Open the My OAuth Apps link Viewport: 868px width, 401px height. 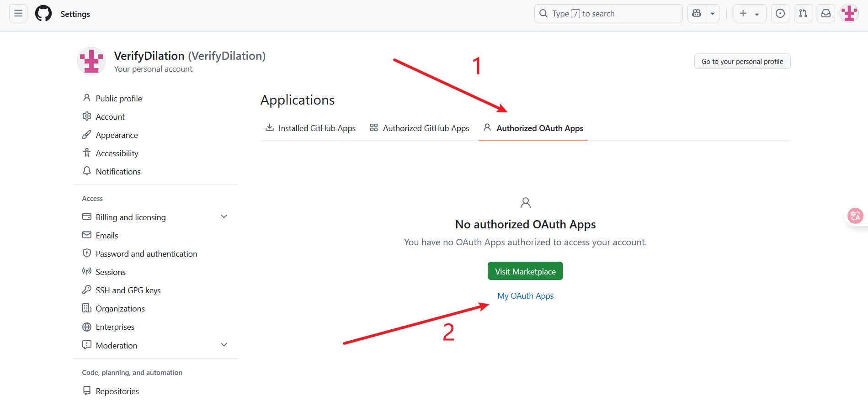[525, 296]
